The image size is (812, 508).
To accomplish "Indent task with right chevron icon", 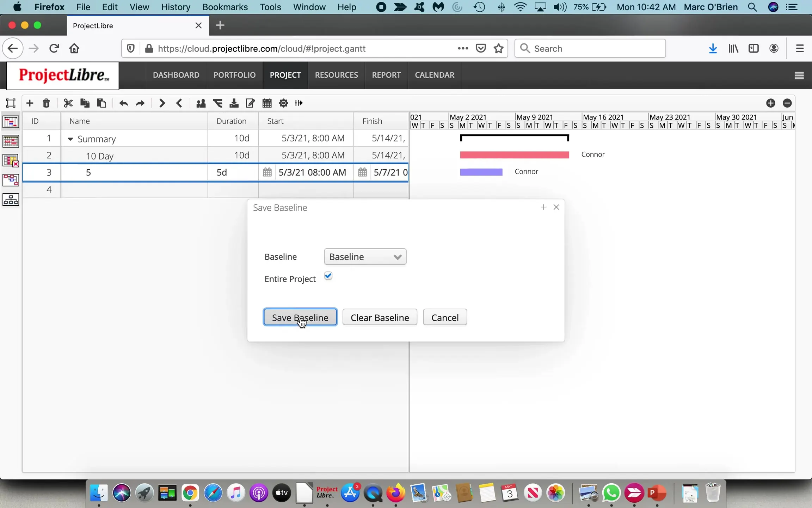I will (162, 103).
